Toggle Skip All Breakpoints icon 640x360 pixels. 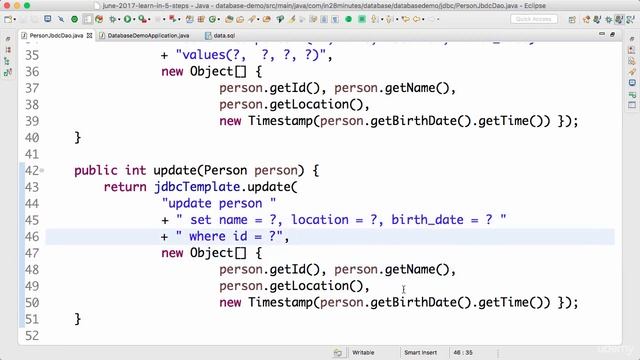(61, 19)
